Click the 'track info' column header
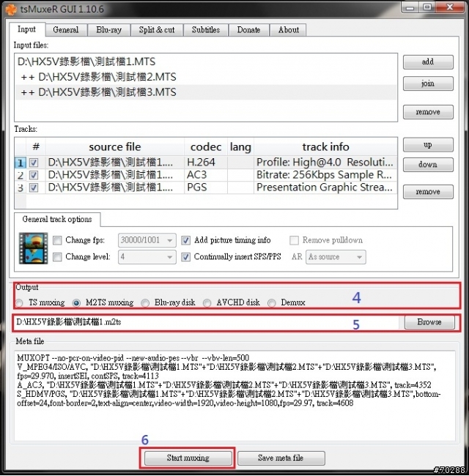 (x=325, y=147)
